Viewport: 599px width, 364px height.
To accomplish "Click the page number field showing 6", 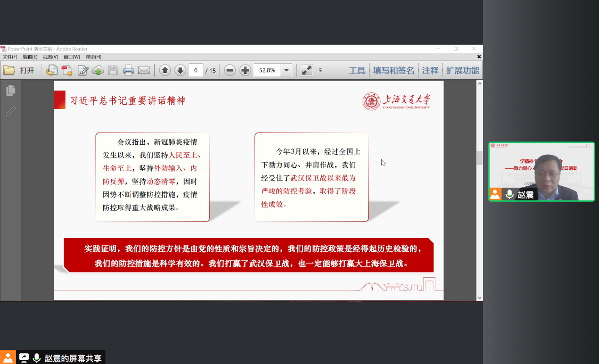I will pos(196,70).
